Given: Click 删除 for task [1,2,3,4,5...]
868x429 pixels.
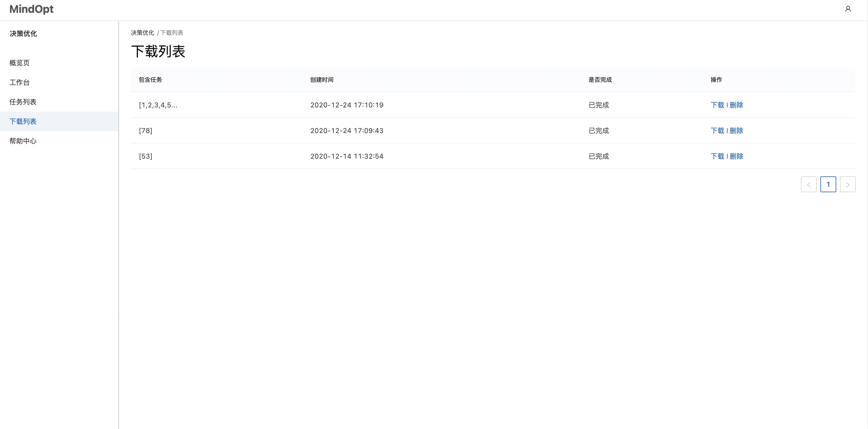Looking at the screenshot, I should click(x=736, y=105).
